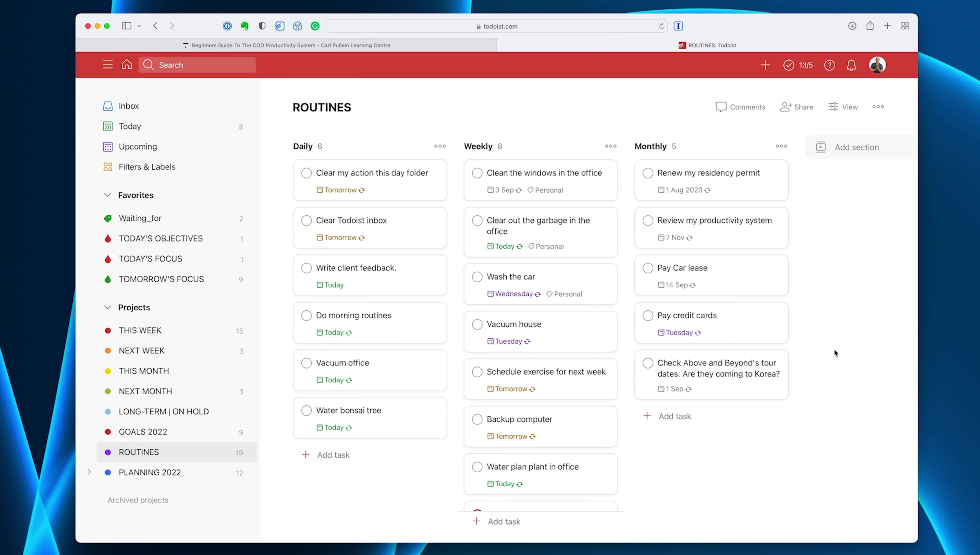Check off 'Do morning routines' task

tap(306, 316)
